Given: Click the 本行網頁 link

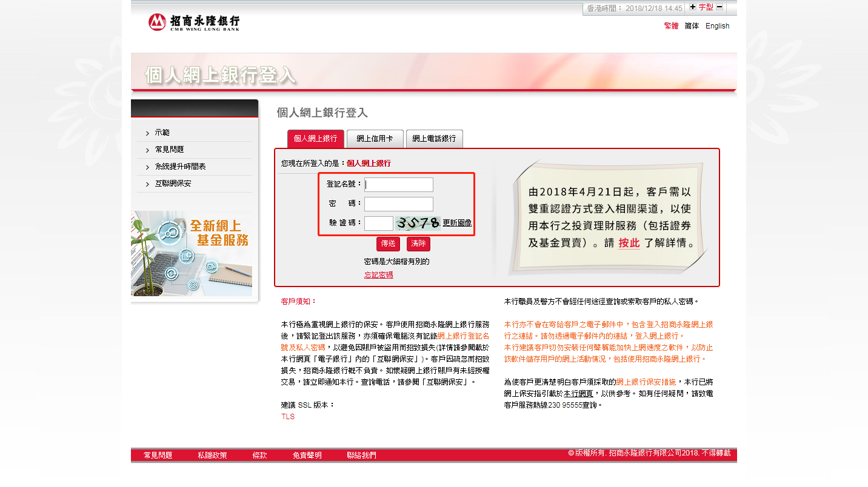Looking at the screenshot, I should point(578,394).
